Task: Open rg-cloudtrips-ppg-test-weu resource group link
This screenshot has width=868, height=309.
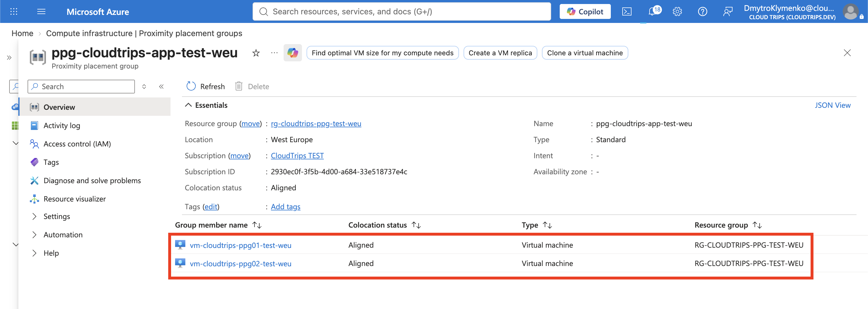Action: click(x=316, y=124)
